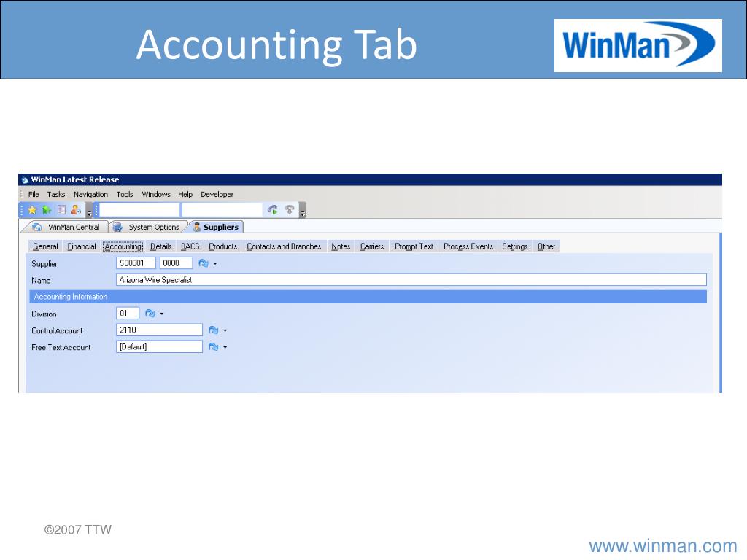The image size is (747, 560).
Task: Open the Prompt Text tab
Action: pyautogui.click(x=414, y=246)
